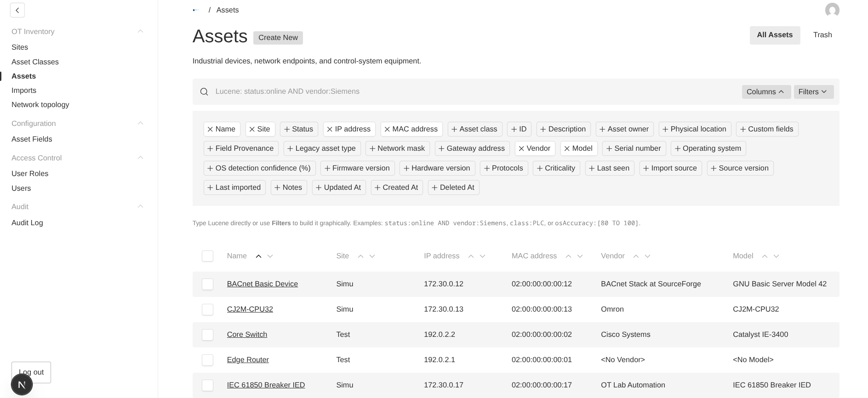Image resolution: width=868 pixels, height=398 pixels.
Task: Open the Edge Router asset link
Action: point(248,360)
